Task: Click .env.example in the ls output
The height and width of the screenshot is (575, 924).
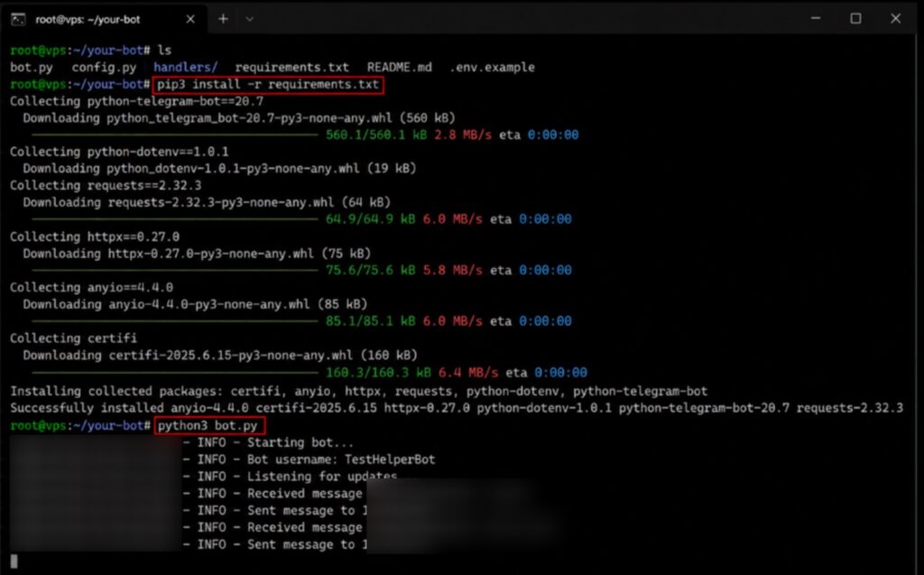Action: point(492,67)
